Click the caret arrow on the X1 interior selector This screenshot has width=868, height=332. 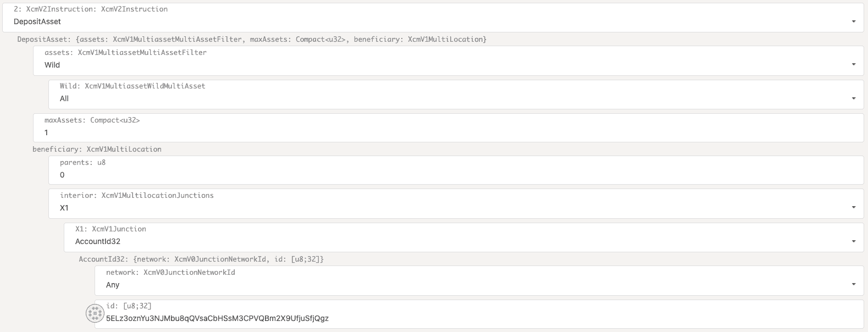tap(853, 207)
